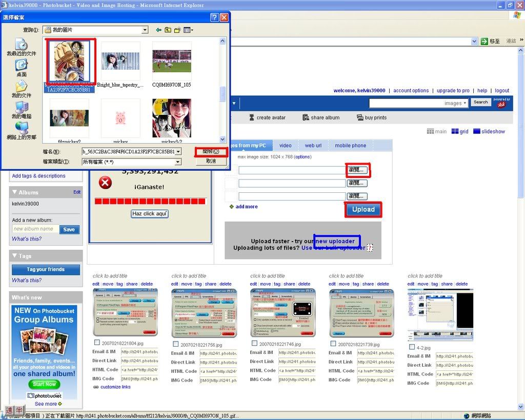The image size is (525, 420).
Task: Click the create avatar icon
Action: pos(252,117)
